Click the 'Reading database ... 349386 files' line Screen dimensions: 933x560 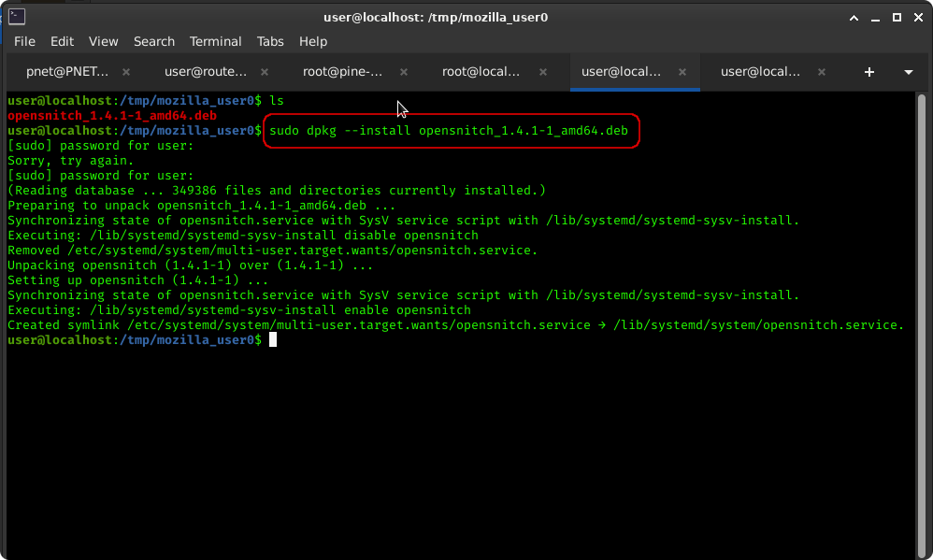point(277,191)
